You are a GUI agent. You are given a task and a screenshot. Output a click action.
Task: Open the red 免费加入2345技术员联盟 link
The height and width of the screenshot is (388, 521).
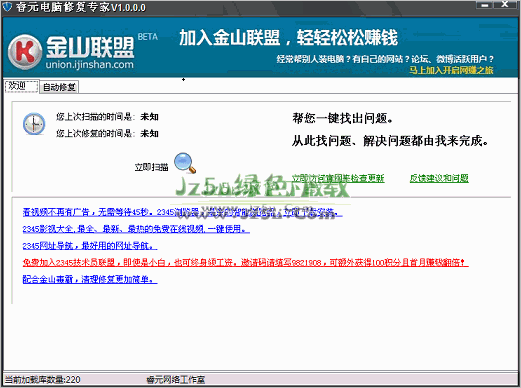(x=245, y=263)
